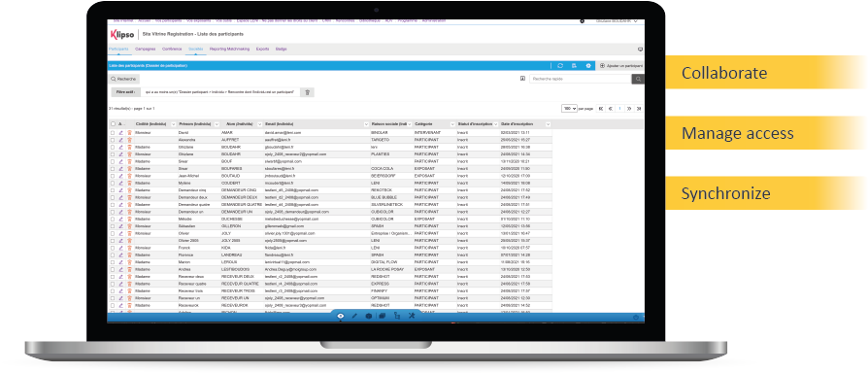
Task: Open the results per page dropdown
Action: point(569,109)
